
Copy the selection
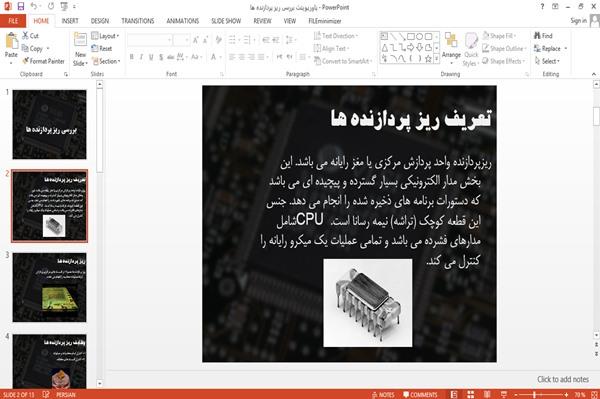(x=32, y=49)
